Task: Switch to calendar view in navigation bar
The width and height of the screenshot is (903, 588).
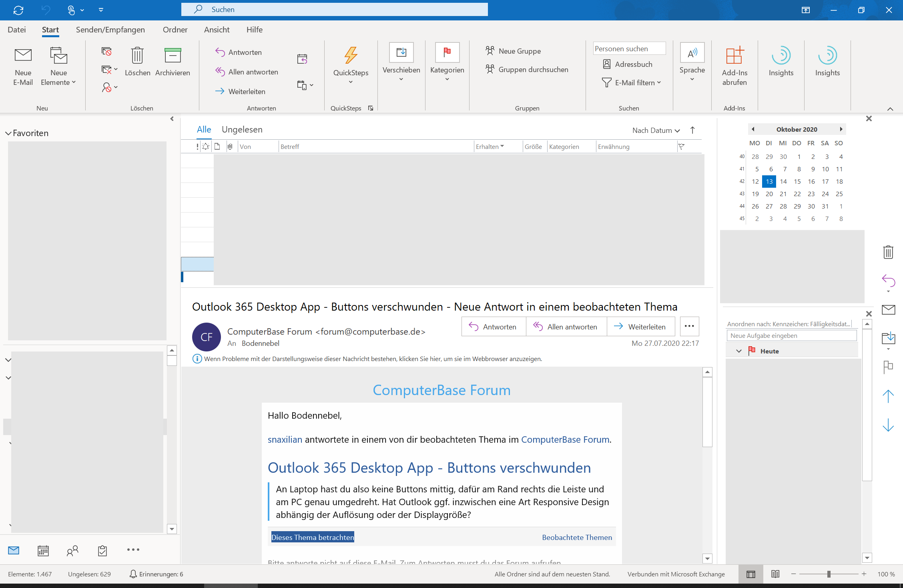Action: point(43,551)
